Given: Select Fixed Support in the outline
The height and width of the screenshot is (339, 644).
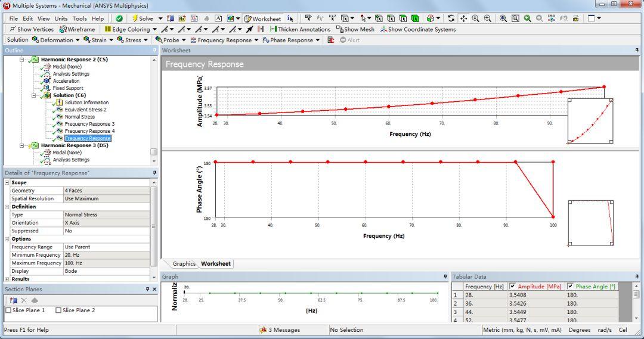Looking at the screenshot, I should (x=68, y=88).
